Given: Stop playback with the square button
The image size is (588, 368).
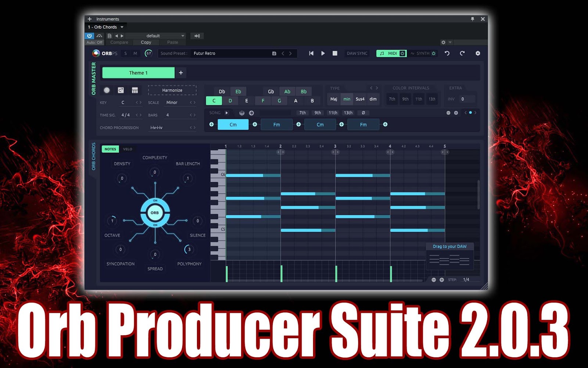Looking at the screenshot, I should [335, 53].
